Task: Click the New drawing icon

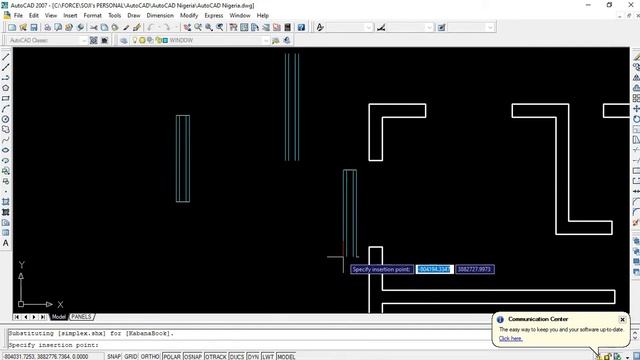Action: pos(12,27)
